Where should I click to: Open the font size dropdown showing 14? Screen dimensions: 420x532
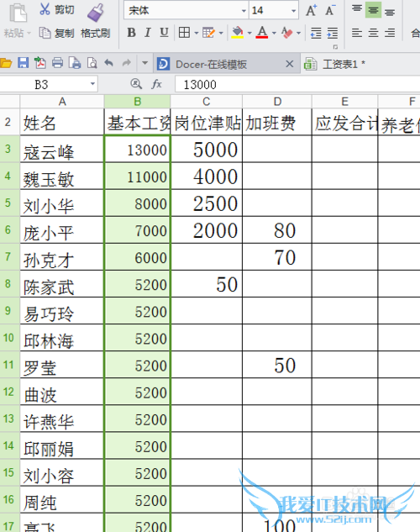(293, 11)
